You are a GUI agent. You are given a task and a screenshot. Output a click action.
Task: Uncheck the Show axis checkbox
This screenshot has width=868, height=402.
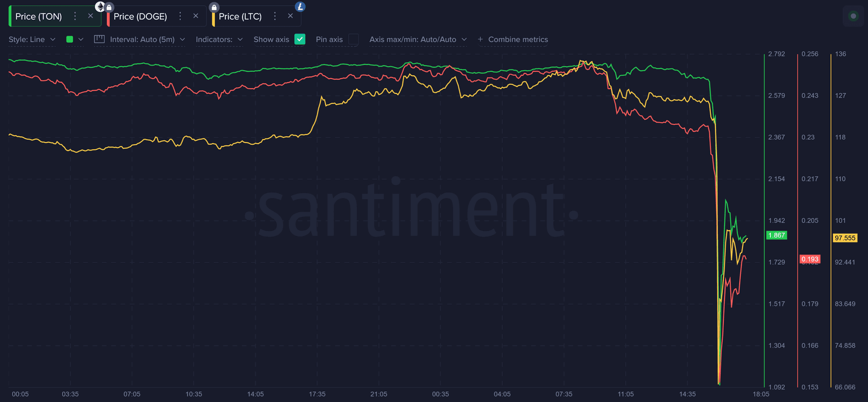pos(300,39)
